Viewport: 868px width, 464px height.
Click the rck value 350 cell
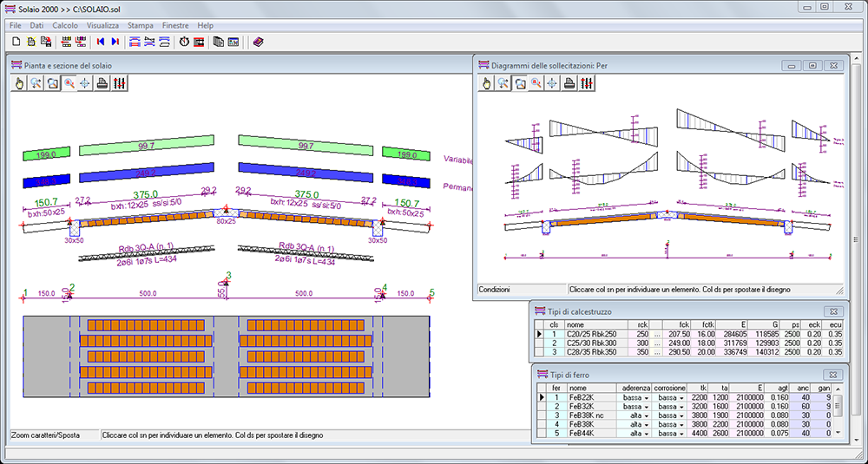tap(639, 352)
